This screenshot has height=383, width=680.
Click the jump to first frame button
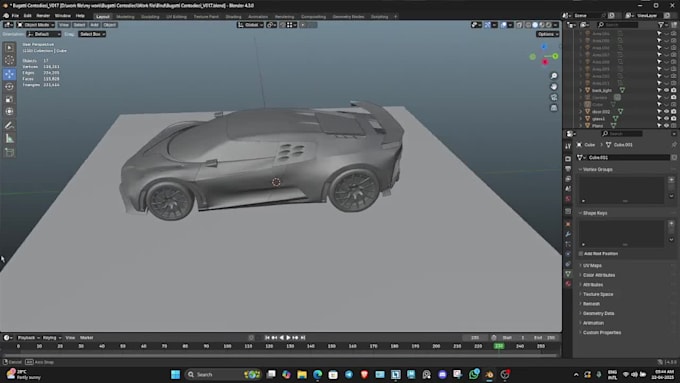[267, 337]
